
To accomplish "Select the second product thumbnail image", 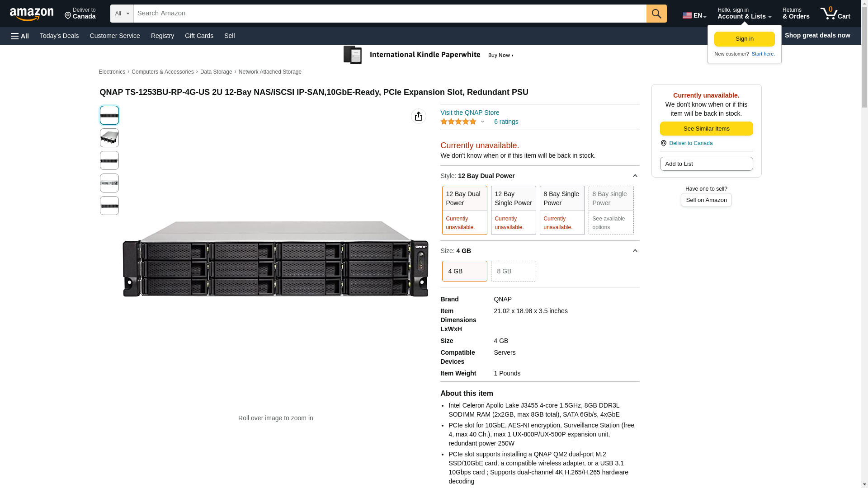I will click(x=109, y=138).
